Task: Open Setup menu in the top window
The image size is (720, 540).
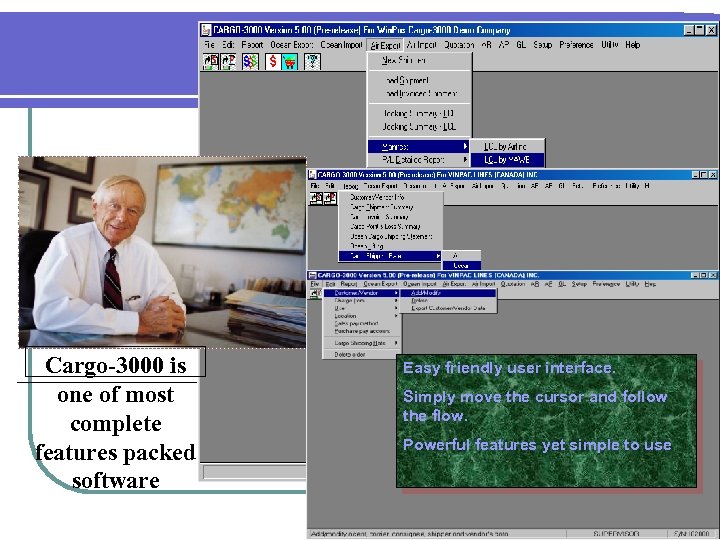Action: [x=542, y=45]
